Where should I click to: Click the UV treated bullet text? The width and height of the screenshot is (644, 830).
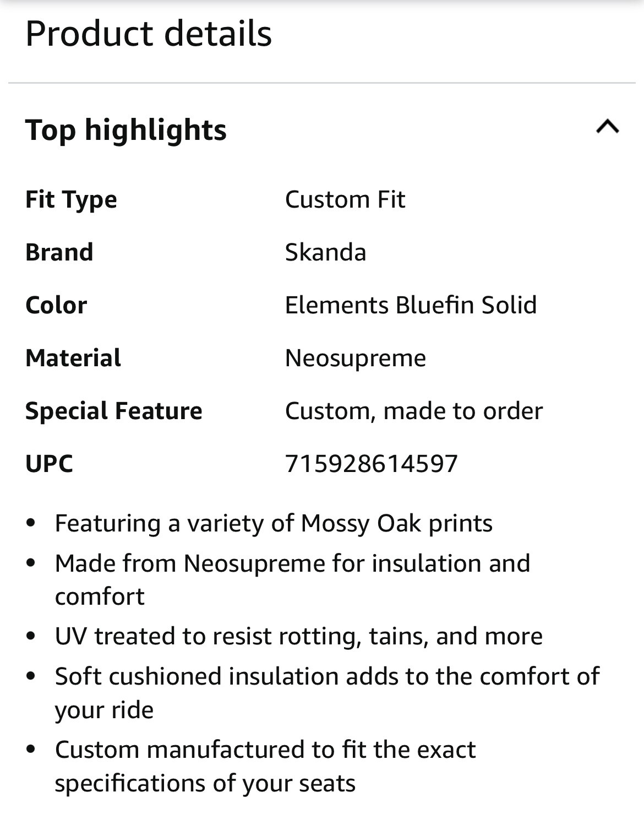(x=299, y=636)
